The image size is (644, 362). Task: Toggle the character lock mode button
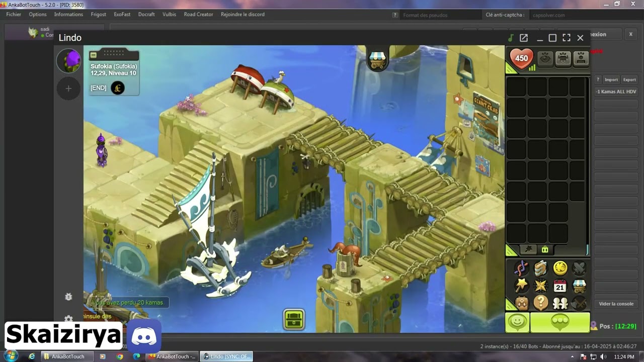(581, 58)
